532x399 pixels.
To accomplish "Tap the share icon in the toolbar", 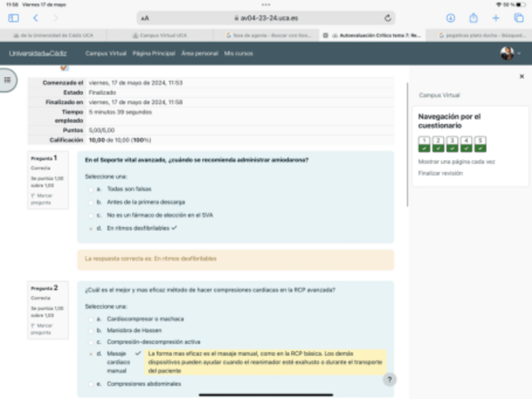I will (473, 18).
